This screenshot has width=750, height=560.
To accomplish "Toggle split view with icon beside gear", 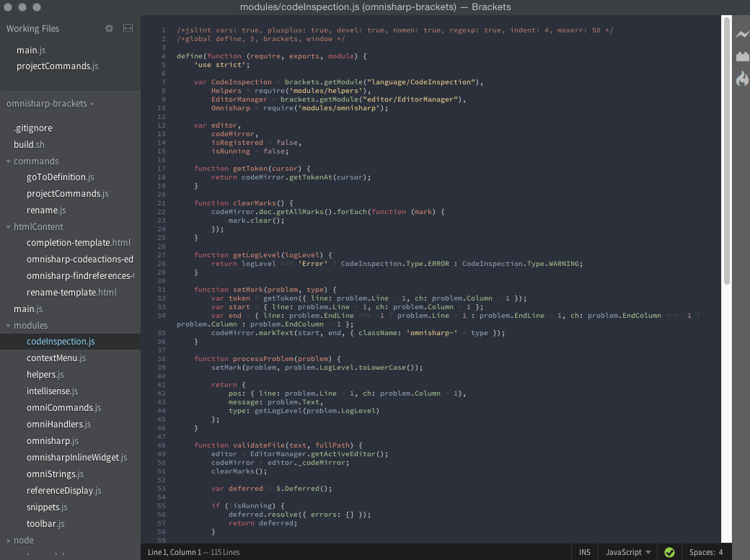I will click(127, 28).
